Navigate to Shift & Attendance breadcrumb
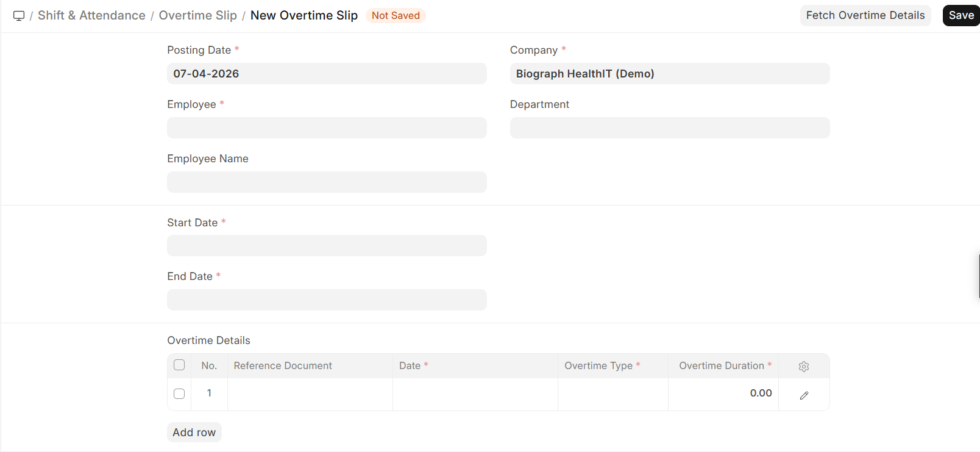980x452 pixels. point(91,15)
